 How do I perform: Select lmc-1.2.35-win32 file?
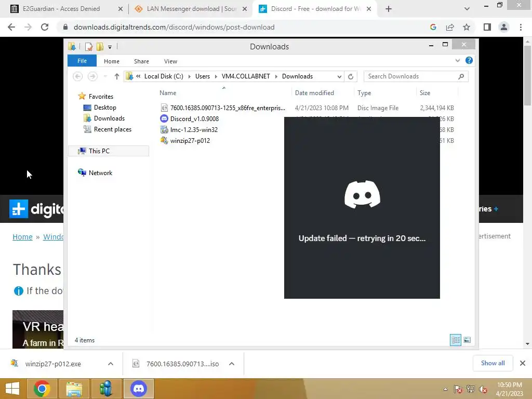(x=194, y=129)
